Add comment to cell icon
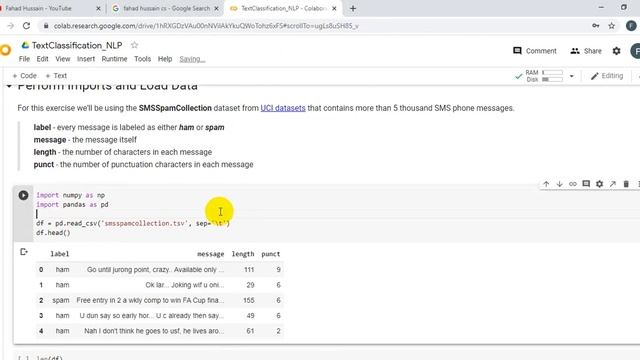The width and height of the screenshot is (640, 360). tap(586, 184)
